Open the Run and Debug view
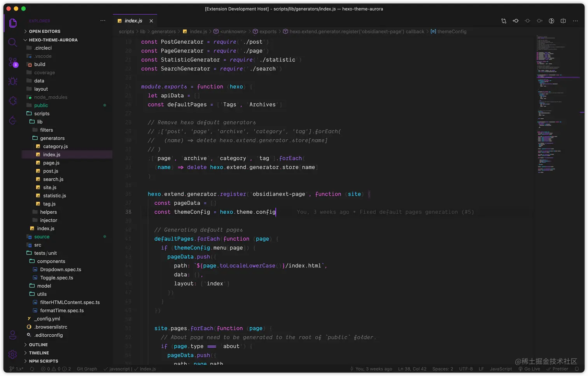This screenshot has width=588, height=376. [x=12, y=81]
